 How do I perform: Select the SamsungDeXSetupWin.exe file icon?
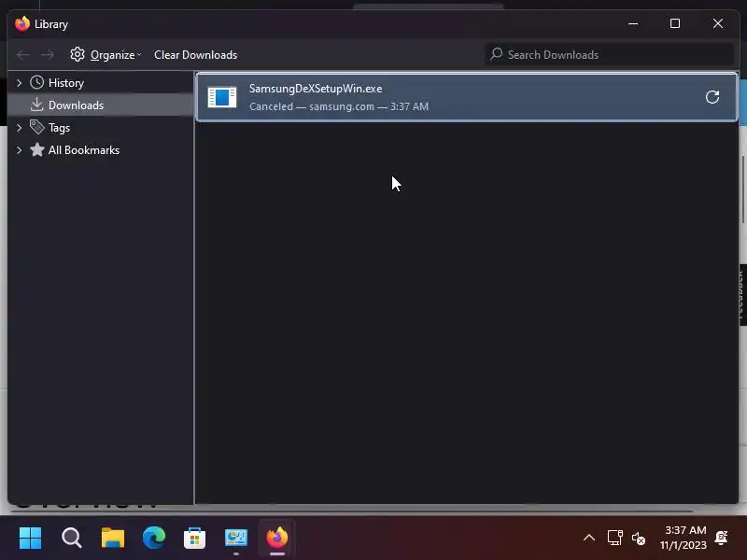(x=222, y=97)
